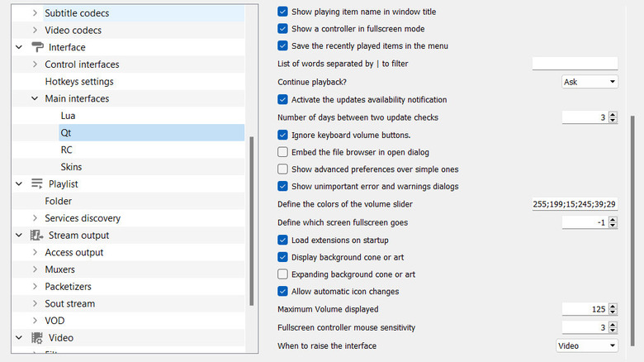Viewport: 644px width, 362px height.
Task: Toggle Show advanced preferences over simple ones
Action: pos(283,169)
